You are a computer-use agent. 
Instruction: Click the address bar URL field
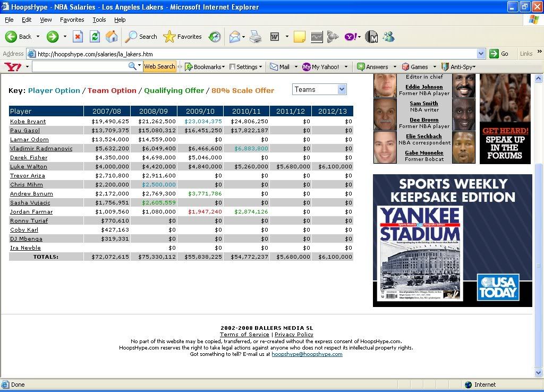256,54
